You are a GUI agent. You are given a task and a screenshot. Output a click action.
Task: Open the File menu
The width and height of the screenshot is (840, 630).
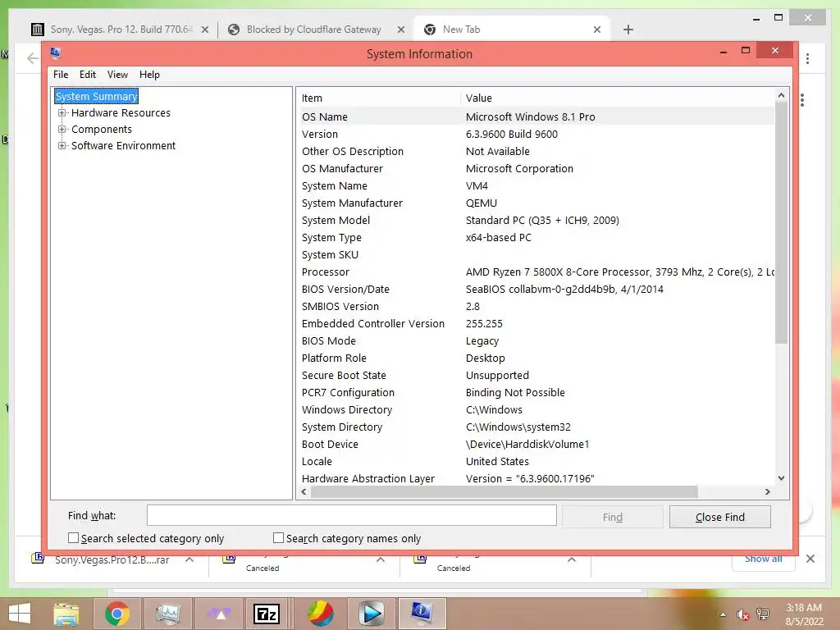point(61,75)
